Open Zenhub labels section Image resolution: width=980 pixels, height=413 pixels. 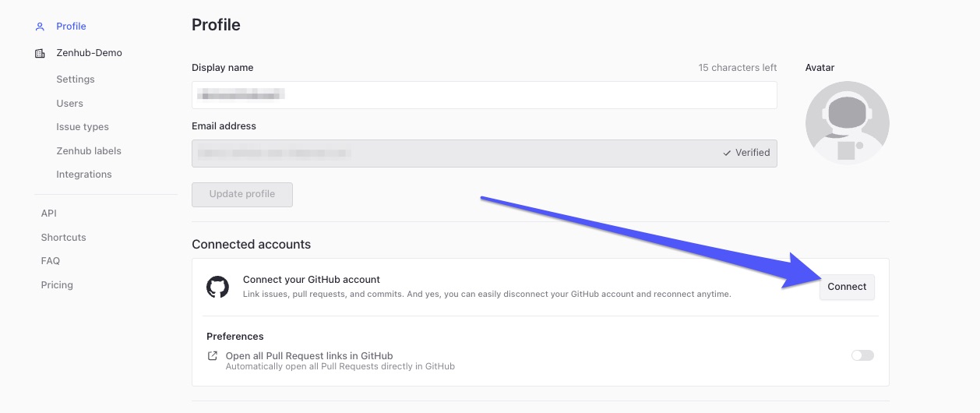[89, 150]
